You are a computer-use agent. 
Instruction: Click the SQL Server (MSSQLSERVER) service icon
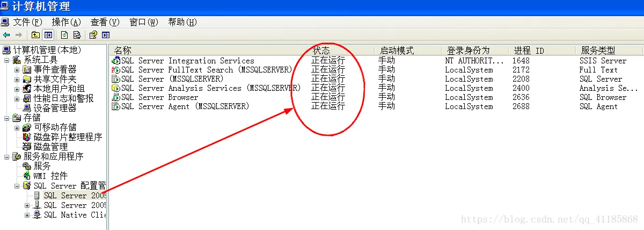point(116,79)
